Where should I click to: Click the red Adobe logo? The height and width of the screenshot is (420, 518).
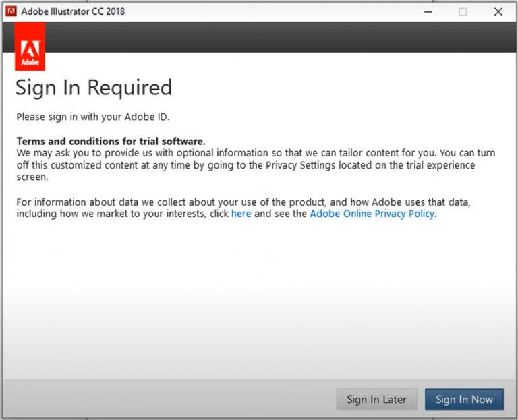[x=30, y=47]
